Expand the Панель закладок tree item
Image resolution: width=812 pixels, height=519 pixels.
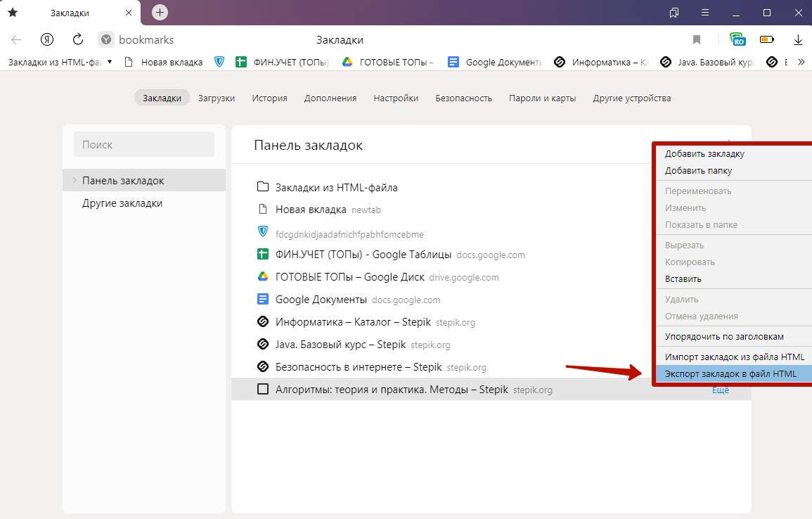73,181
